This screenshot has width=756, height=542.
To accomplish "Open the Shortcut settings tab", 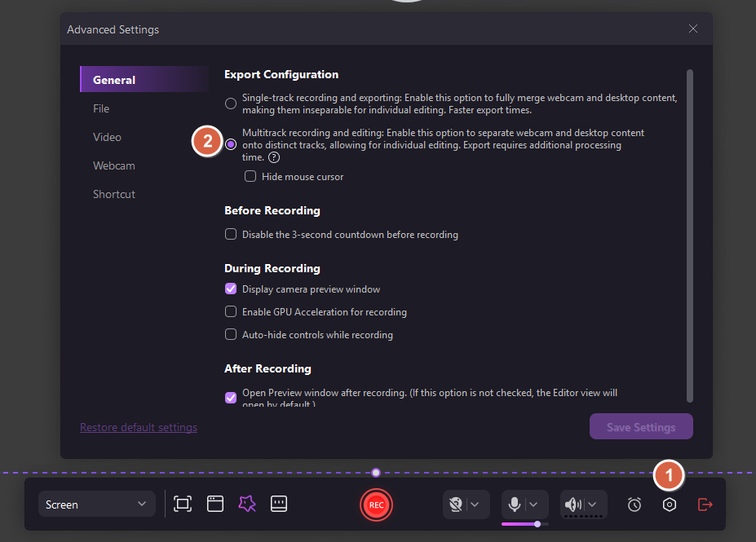I will pos(114,194).
